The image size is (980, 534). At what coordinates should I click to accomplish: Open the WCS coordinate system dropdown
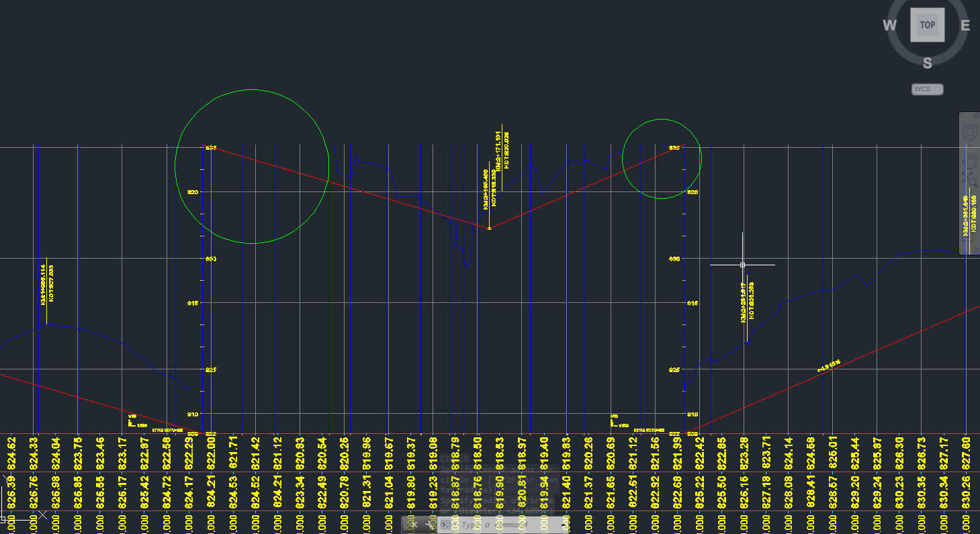(x=928, y=89)
